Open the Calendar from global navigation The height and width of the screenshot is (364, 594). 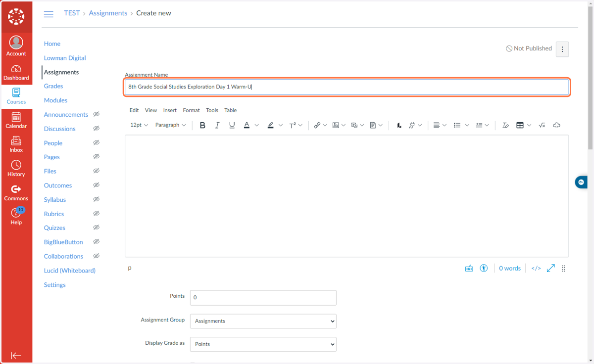tap(16, 121)
